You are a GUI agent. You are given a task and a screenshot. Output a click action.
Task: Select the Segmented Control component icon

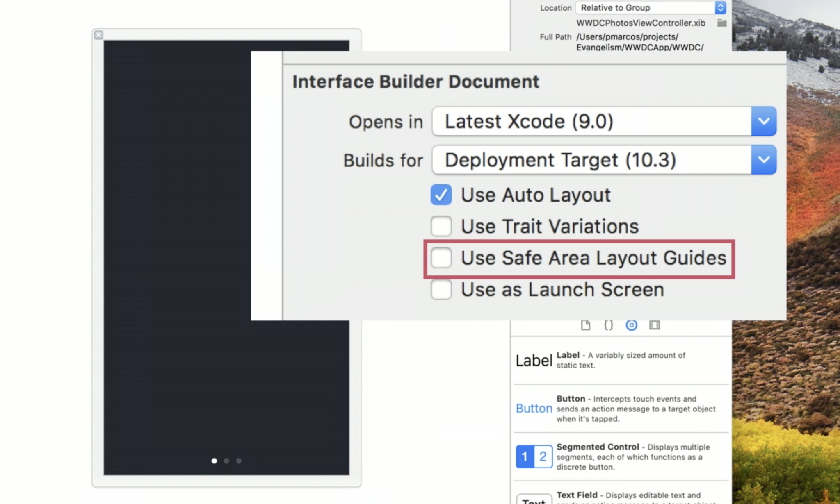[x=533, y=456]
